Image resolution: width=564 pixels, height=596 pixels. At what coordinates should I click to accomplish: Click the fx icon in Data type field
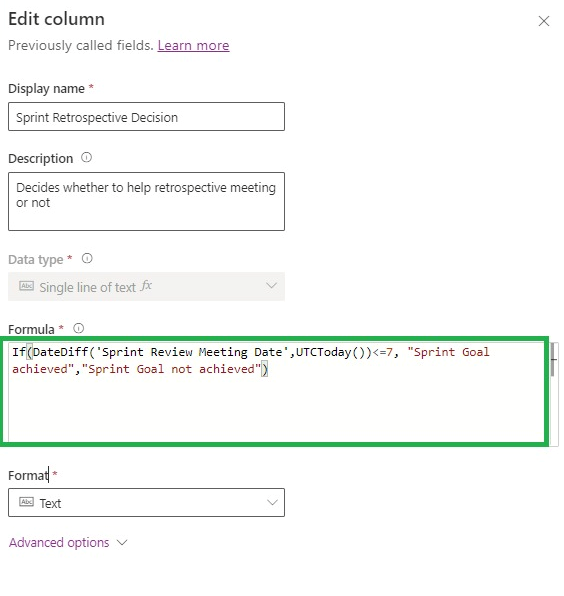tap(146, 285)
